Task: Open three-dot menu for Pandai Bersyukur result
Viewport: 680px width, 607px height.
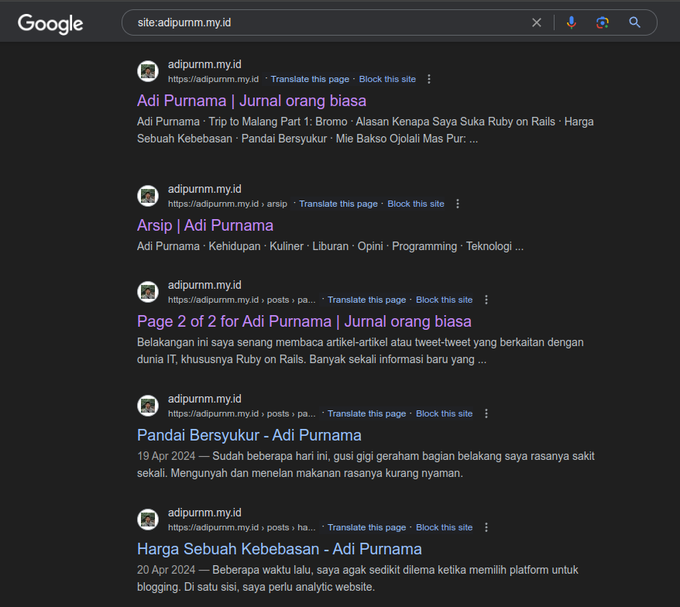Action: point(486,414)
